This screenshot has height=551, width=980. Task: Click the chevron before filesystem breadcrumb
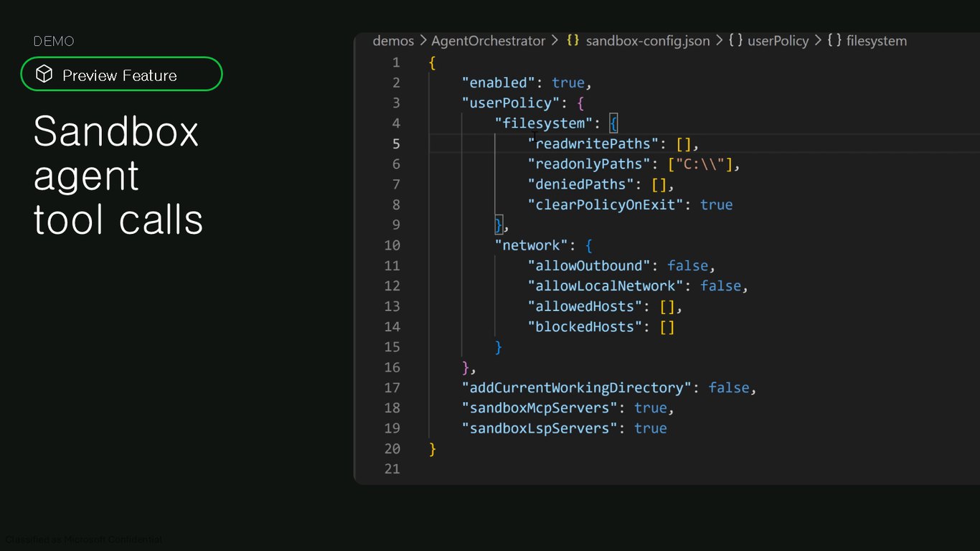[818, 41]
